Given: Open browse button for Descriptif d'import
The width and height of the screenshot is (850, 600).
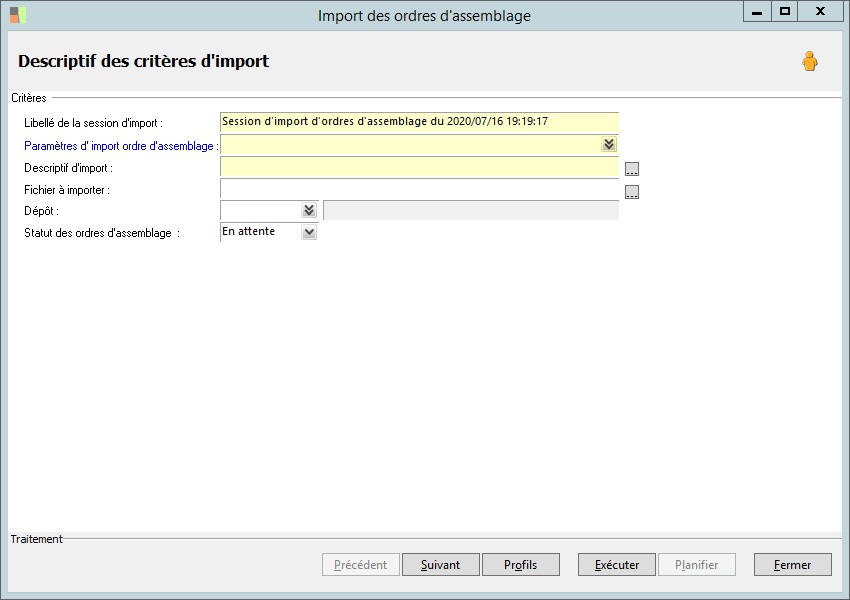Looking at the screenshot, I should pos(632,169).
